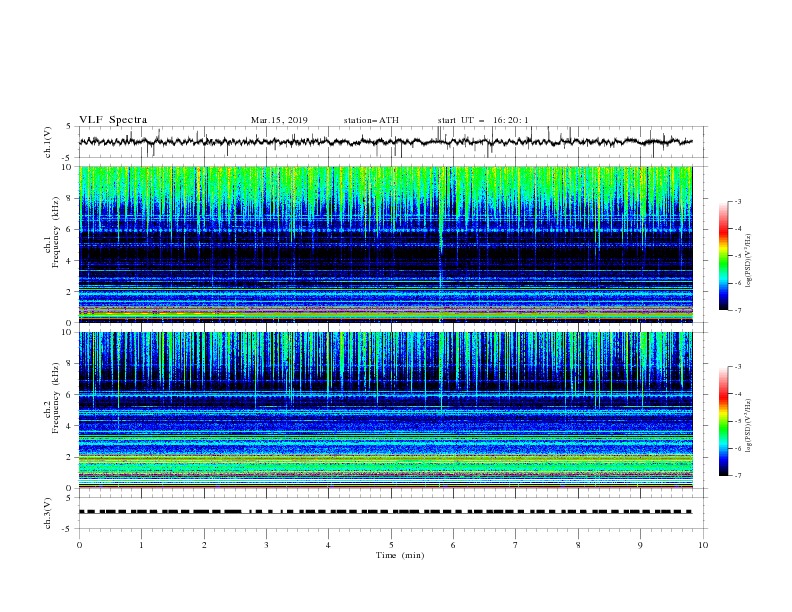Click the "-7" tick on the upper colorbar
Viewport: 792px width, 612px height.
(x=737, y=310)
